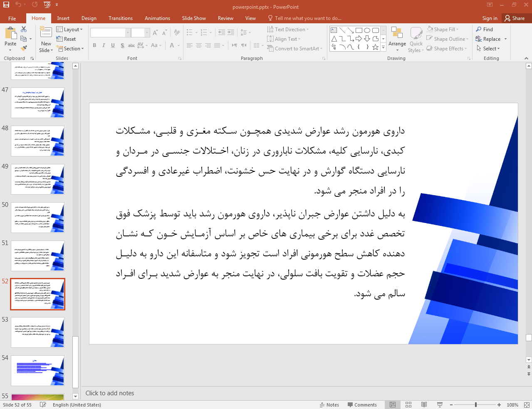Open Shape Fill options
Screen dimensions: 532x409
(443, 30)
